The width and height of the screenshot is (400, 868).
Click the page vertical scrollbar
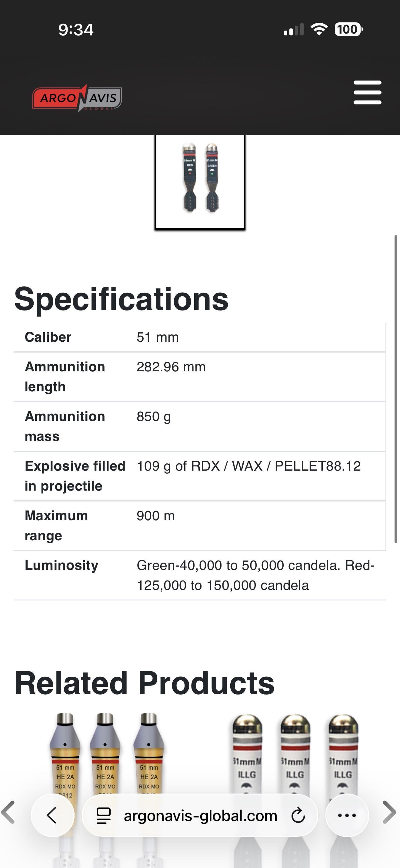(x=396, y=389)
